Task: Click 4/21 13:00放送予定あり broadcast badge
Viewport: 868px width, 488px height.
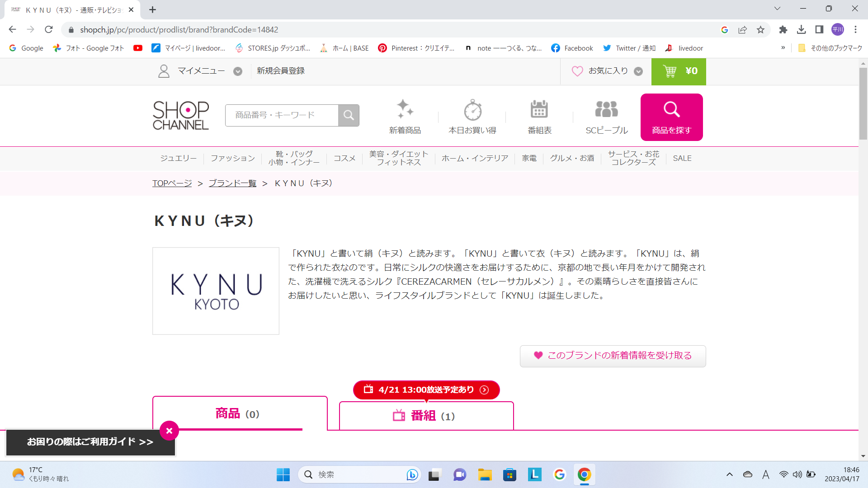Action: tap(426, 390)
